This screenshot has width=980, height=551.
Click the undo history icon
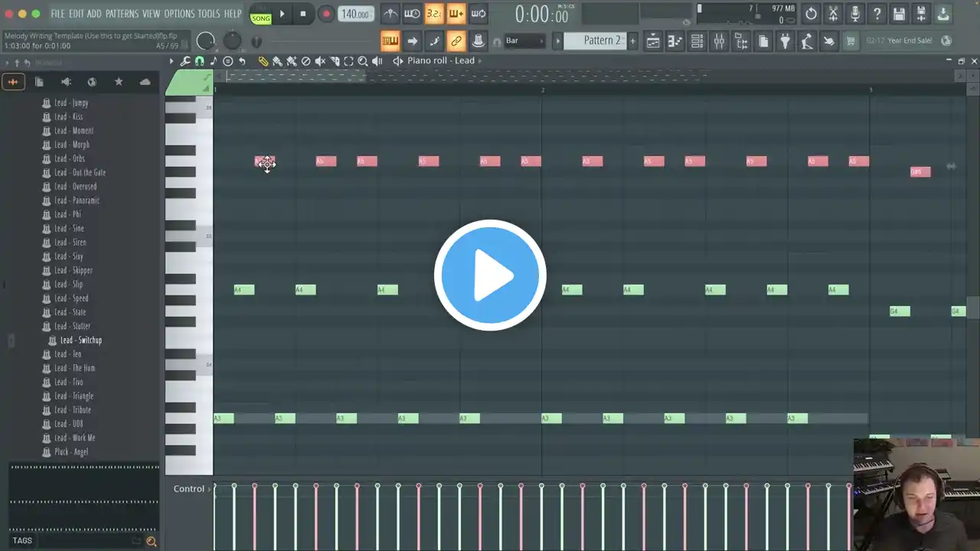(x=812, y=14)
